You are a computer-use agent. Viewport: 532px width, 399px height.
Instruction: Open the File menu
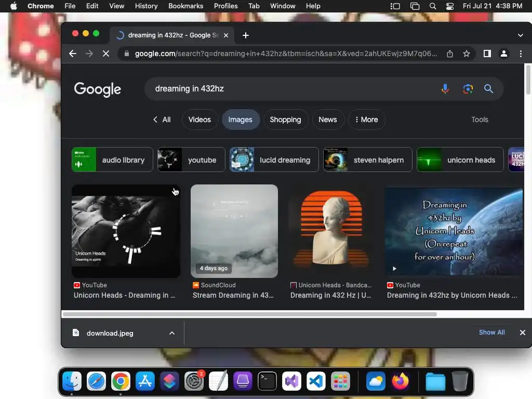coord(70,6)
